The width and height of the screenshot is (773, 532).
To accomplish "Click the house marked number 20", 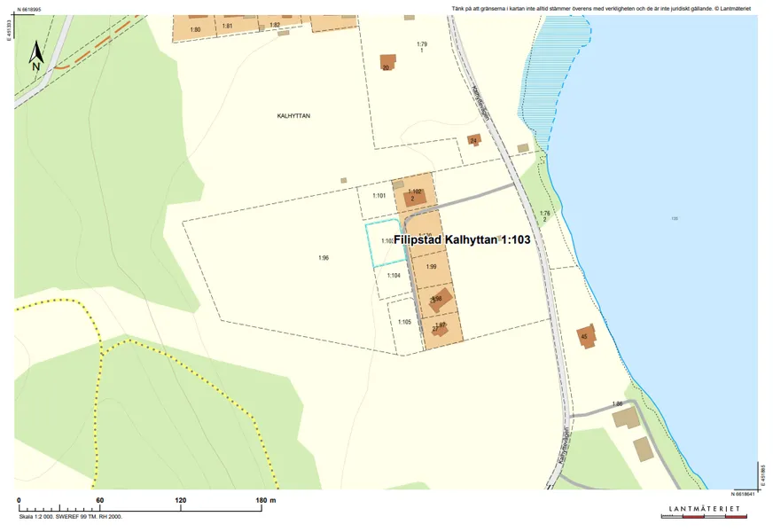I will [387, 61].
